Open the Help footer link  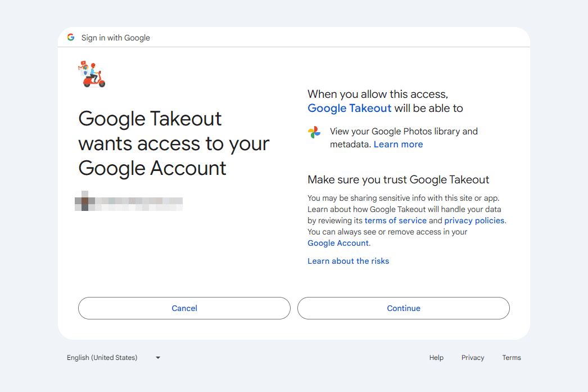click(x=436, y=358)
